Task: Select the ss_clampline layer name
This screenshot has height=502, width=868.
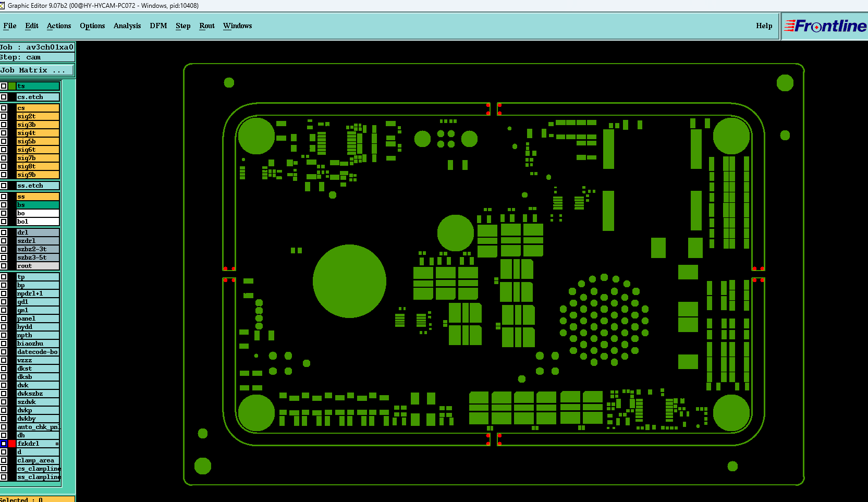Action: click(x=38, y=477)
